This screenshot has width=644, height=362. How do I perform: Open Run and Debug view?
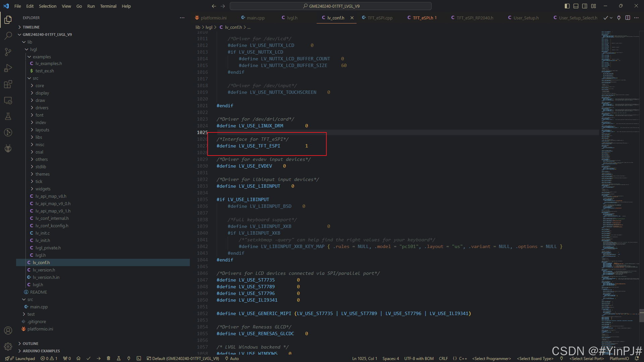point(8,68)
